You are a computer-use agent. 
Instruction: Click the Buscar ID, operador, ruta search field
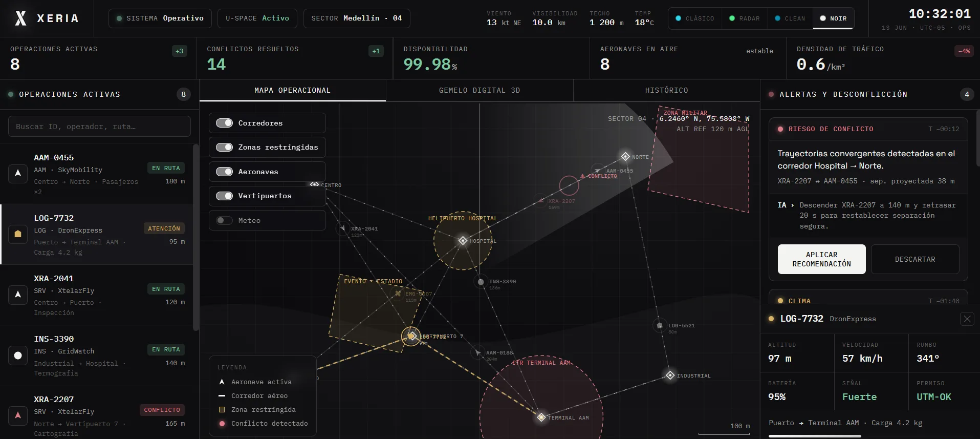pyautogui.click(x=99, y=127)
